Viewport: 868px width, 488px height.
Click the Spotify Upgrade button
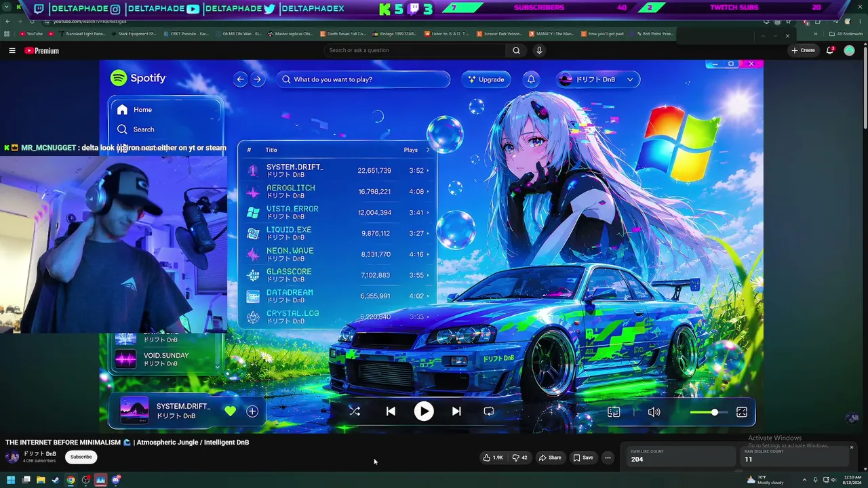click(x=487, y=79)
